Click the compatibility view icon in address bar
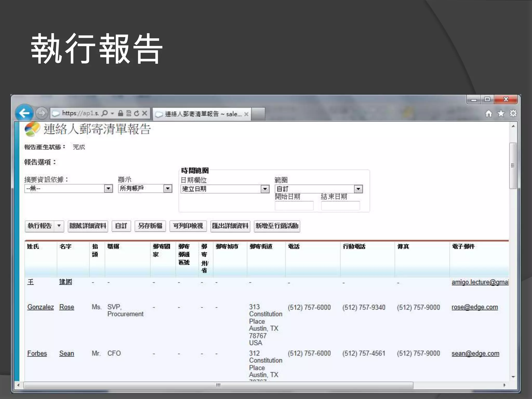Screen dimensions: 532x399 coord(129,113)
